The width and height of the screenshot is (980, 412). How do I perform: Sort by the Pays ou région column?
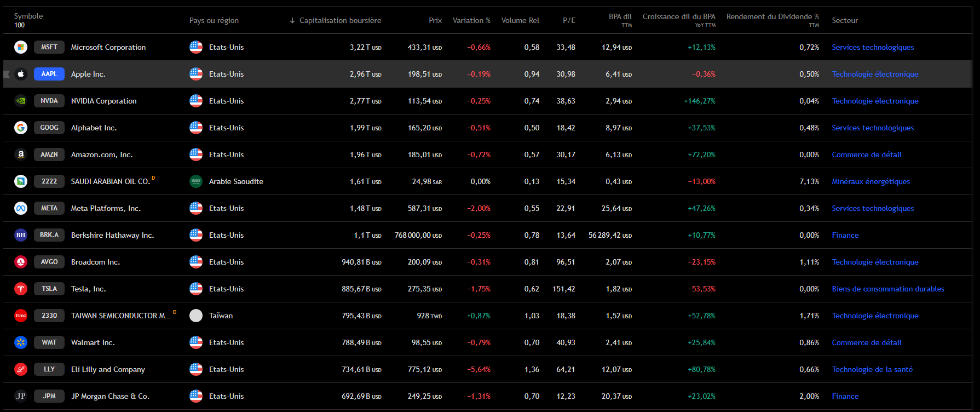tap(214, 20)
